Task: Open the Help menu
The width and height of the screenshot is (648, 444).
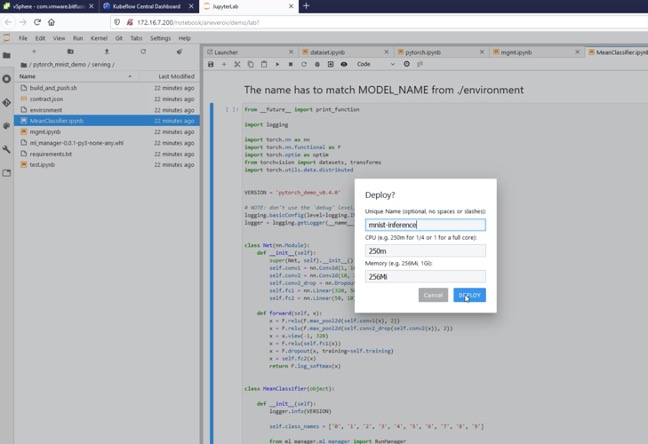Action: [x=184, y=38]
